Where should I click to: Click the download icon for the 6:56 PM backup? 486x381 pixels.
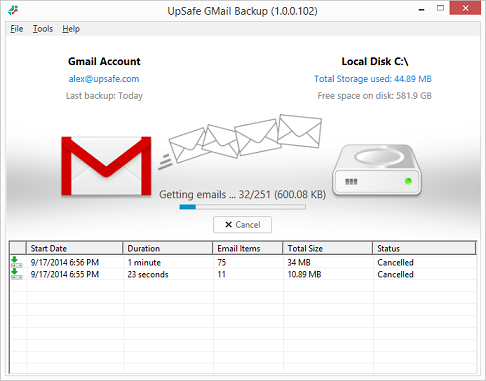pos(16,262)
